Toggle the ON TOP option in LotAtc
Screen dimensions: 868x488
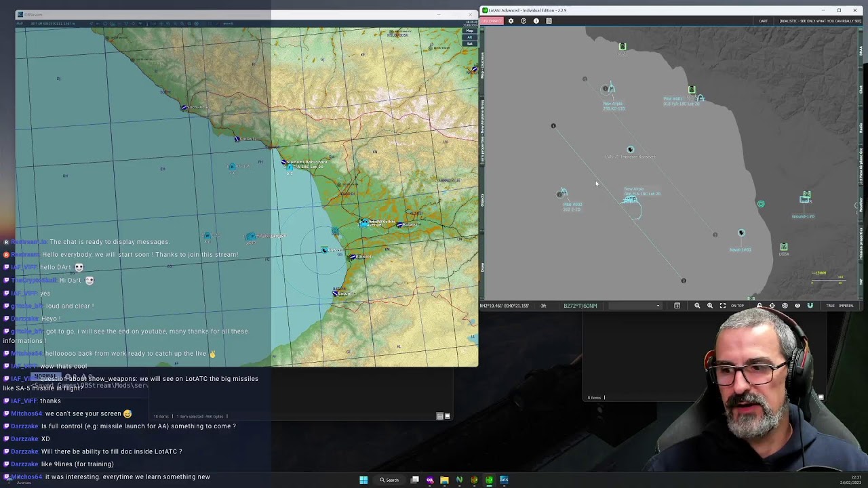[x=737, y=306]
